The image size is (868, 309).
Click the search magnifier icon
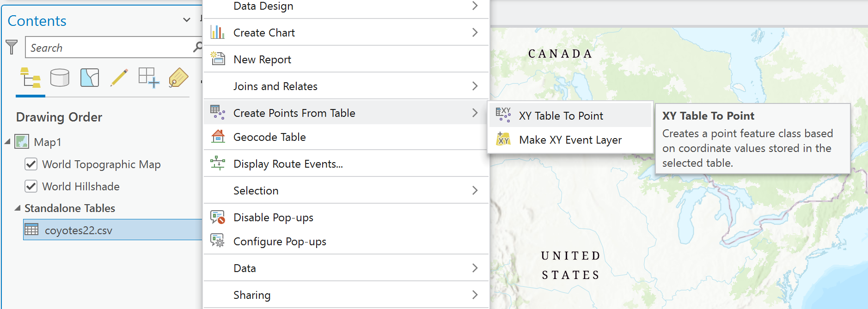(x=197, y=47)
